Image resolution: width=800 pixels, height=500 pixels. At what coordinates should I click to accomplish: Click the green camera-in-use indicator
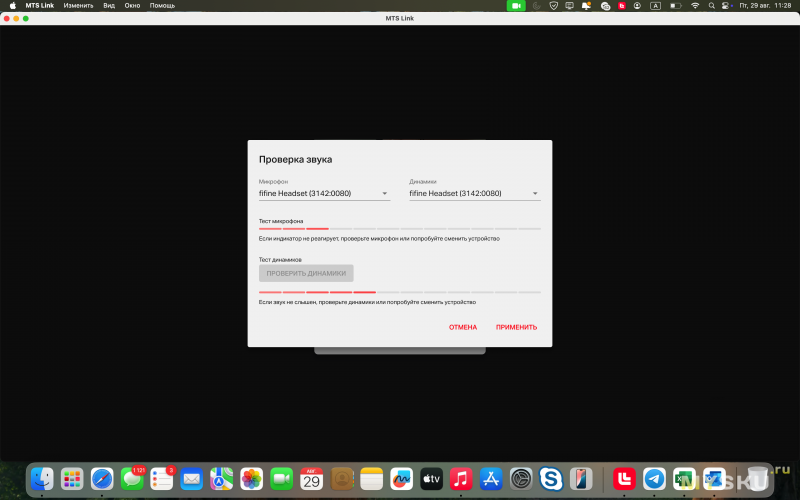tap(516, 6)
